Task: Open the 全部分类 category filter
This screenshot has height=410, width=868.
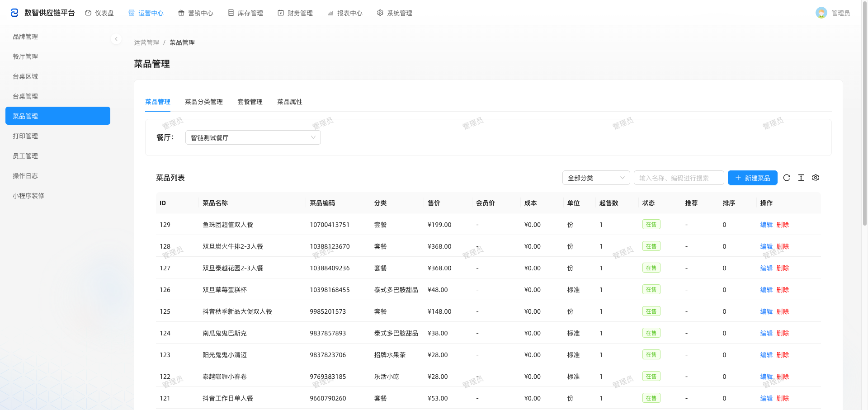Action: (596, 178)
